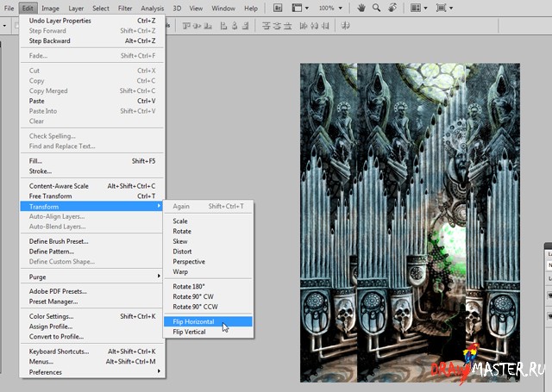
Task: Click the organ artwork on the canvas
Action: point(410,222)
